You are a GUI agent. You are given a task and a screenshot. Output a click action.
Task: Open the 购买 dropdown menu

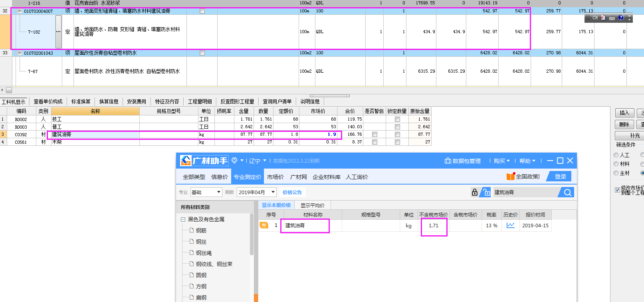(502, 161)
